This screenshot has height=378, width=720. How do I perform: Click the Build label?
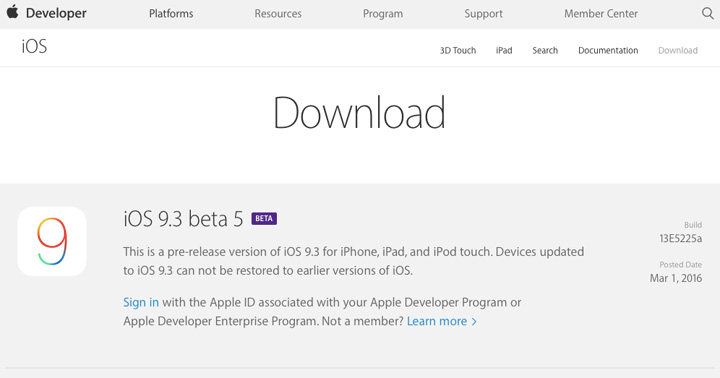693,225
